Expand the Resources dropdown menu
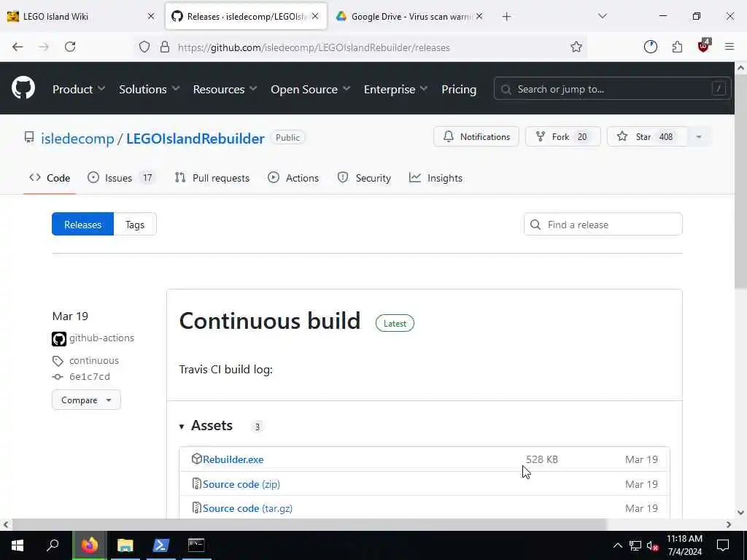This screenshot has width=747, height=560. (x=225, y=89)
